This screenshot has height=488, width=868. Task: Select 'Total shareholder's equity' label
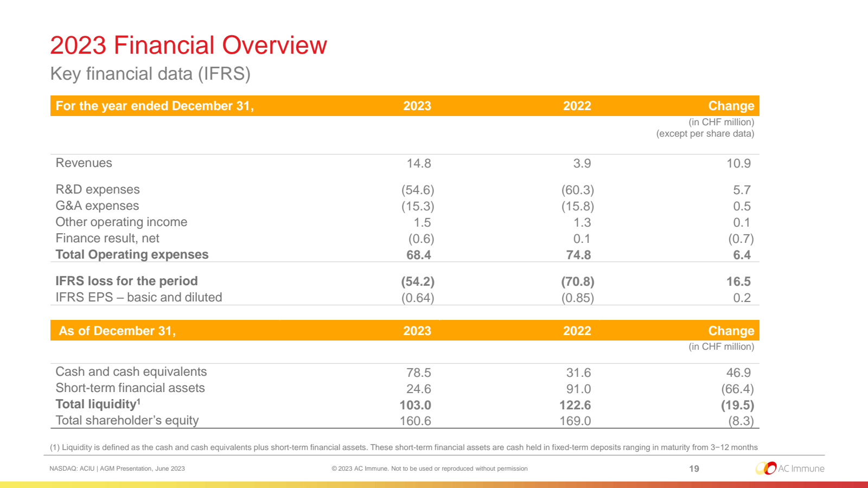tap(127, 421)
